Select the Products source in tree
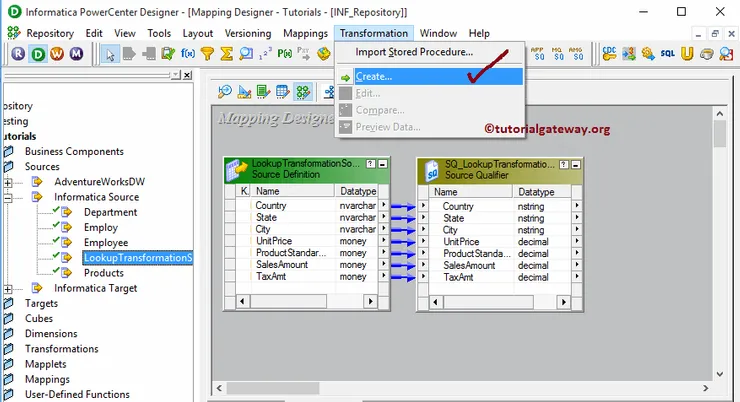This screenshot has height=402, width=740. click(104, 273)
